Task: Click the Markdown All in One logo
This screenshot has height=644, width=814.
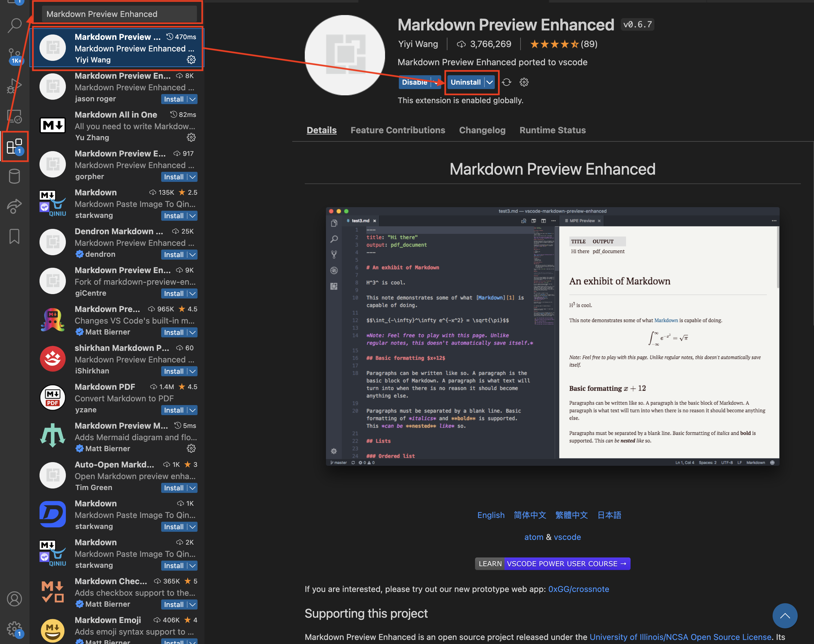Action: pos(53,125)
